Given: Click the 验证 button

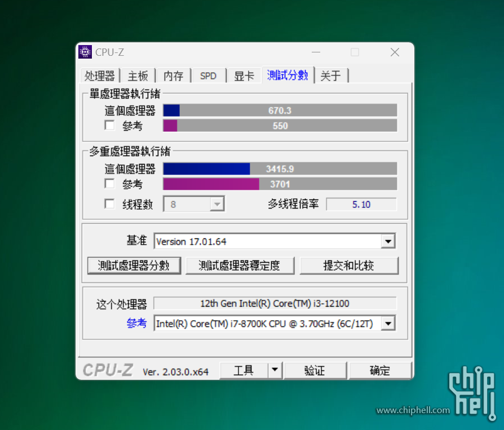Looking at the screenshot, I should tap(315, 370).
